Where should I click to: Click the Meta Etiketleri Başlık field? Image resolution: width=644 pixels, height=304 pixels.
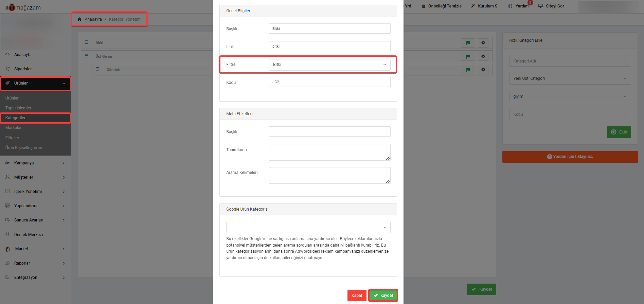click(329, 131)
